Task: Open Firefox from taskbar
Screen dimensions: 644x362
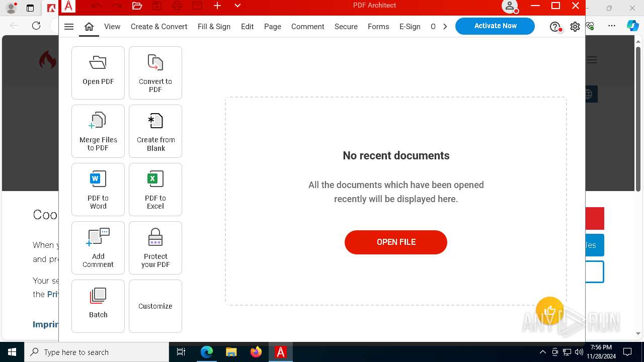Action: pos(256,352)
